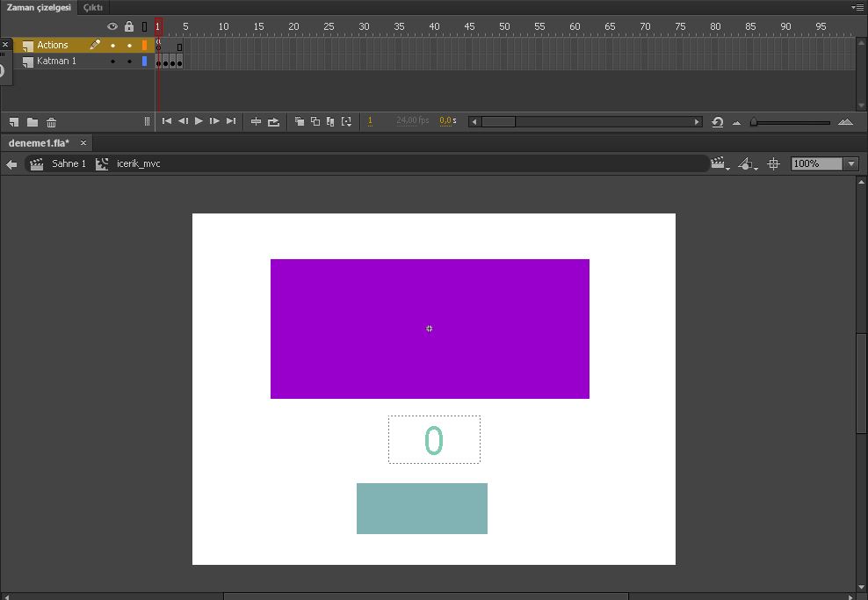Click the Center Frame icon

point(256,122)
